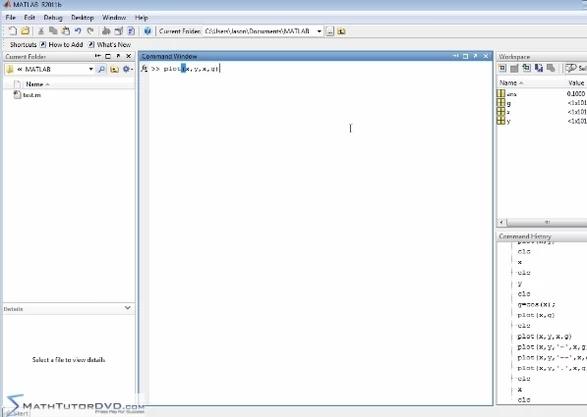587x417 pixels.
Task: Undock the Current Folder panel
Action: tap(118, 56)
